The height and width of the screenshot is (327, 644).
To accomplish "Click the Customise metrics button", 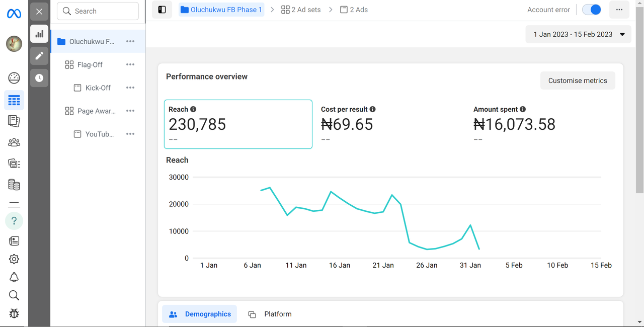I will point(578,80).
